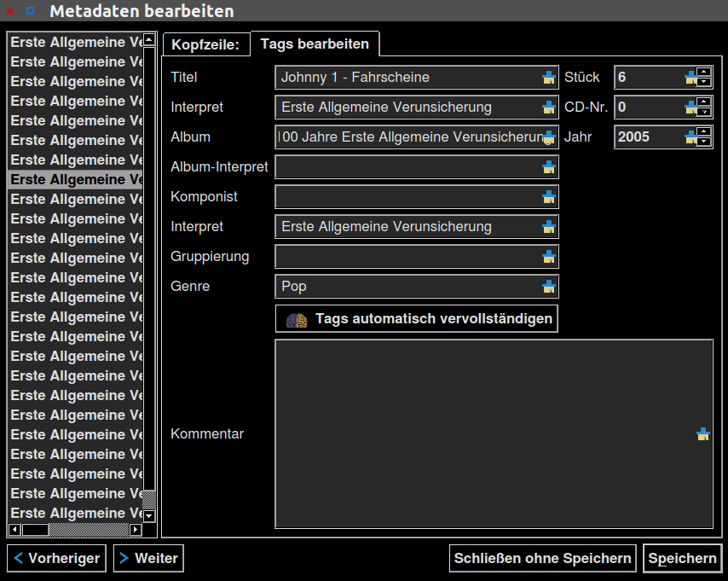
Task: Click the clear icon in Kommentar box
Action: pos(702,434)
